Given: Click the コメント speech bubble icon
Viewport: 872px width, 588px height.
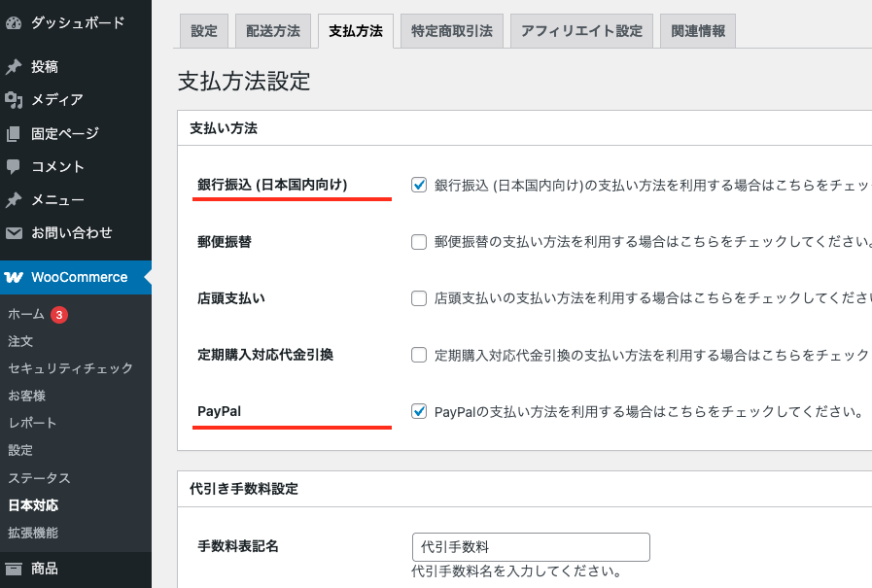Looking at the screenshot, I should [x=14, y=167].
